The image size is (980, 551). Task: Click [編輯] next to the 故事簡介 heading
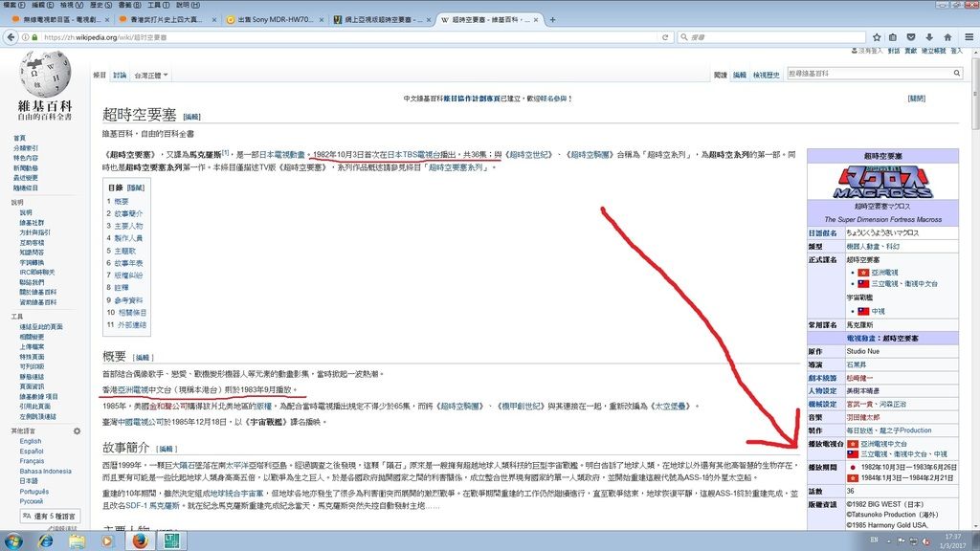(166, 449)
